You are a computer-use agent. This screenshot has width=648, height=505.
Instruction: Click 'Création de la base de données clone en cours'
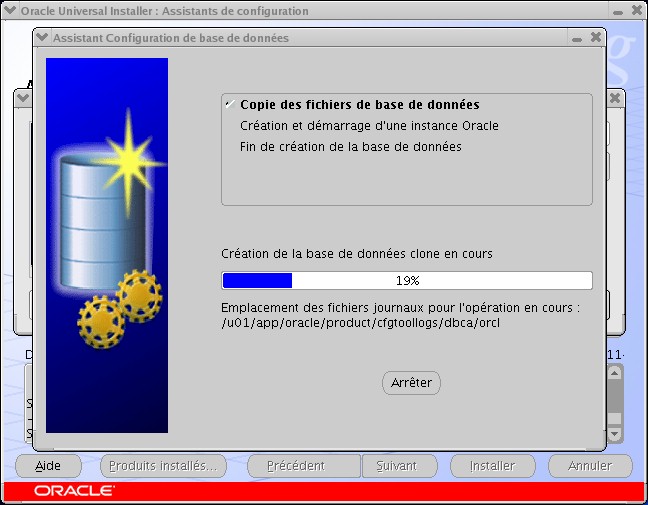357,254
